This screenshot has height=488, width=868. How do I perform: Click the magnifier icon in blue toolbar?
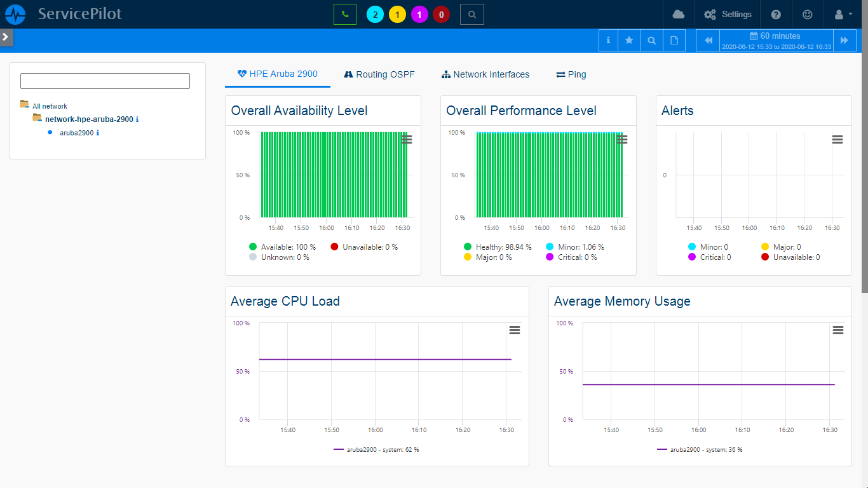tap(651, 40)
